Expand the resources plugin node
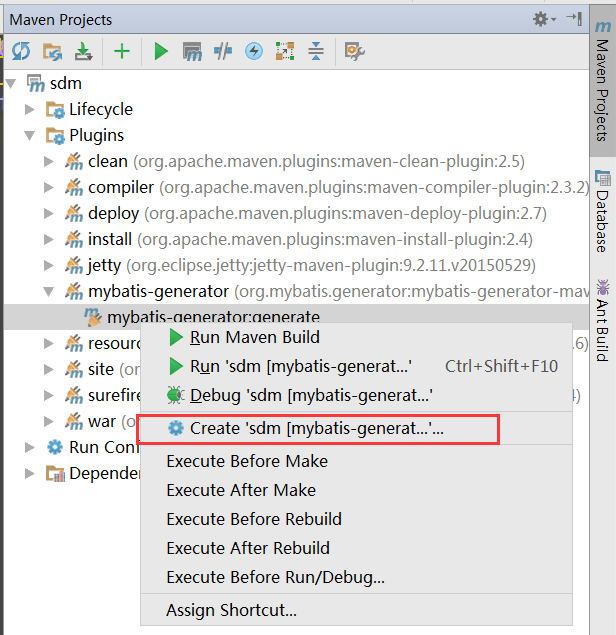 (49, 343)
